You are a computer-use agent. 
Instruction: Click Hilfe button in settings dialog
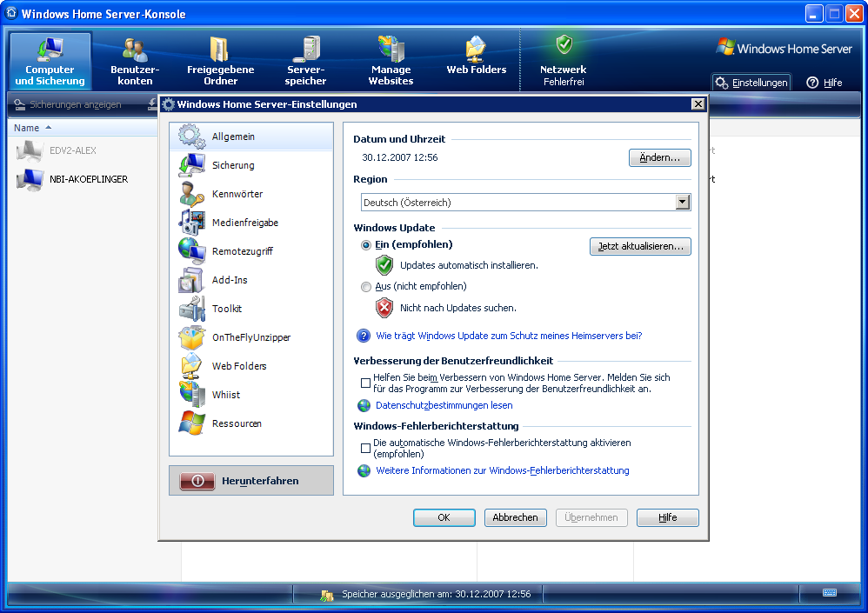(x=668, y=517)
